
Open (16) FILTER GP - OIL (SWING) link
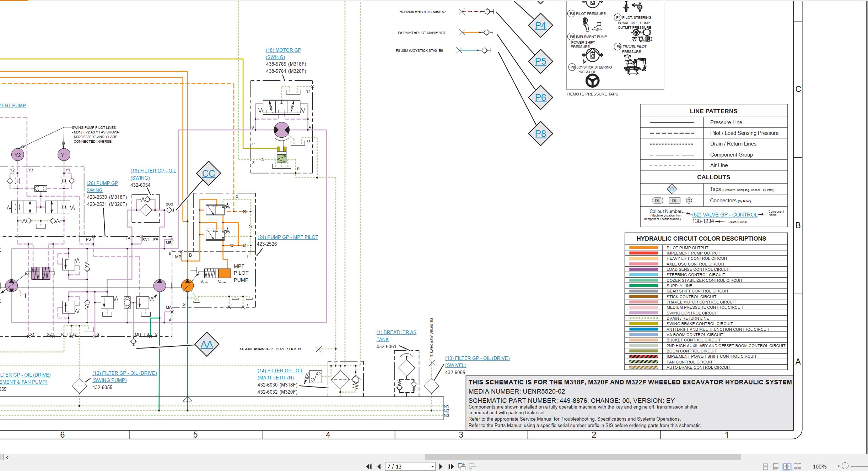point(153,174)
